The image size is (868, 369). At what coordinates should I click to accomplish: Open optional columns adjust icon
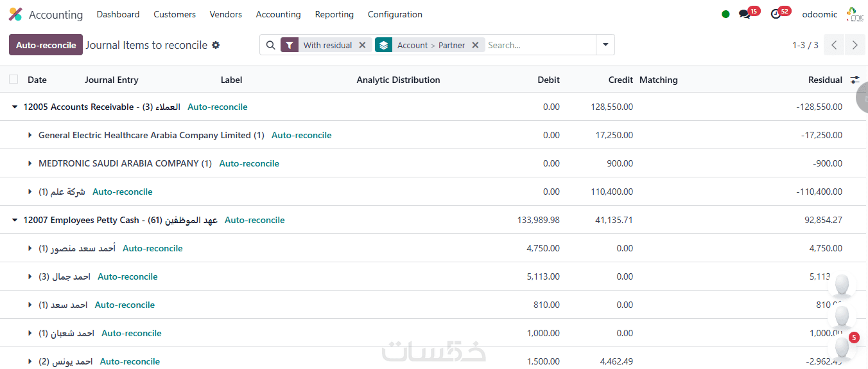click(855, 80)
